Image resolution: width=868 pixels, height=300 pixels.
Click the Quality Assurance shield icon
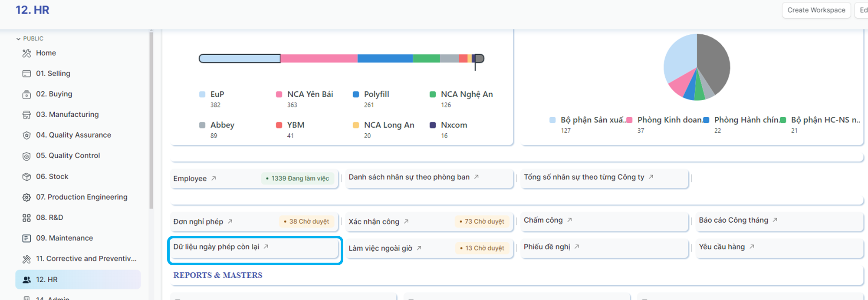point(26,135)
